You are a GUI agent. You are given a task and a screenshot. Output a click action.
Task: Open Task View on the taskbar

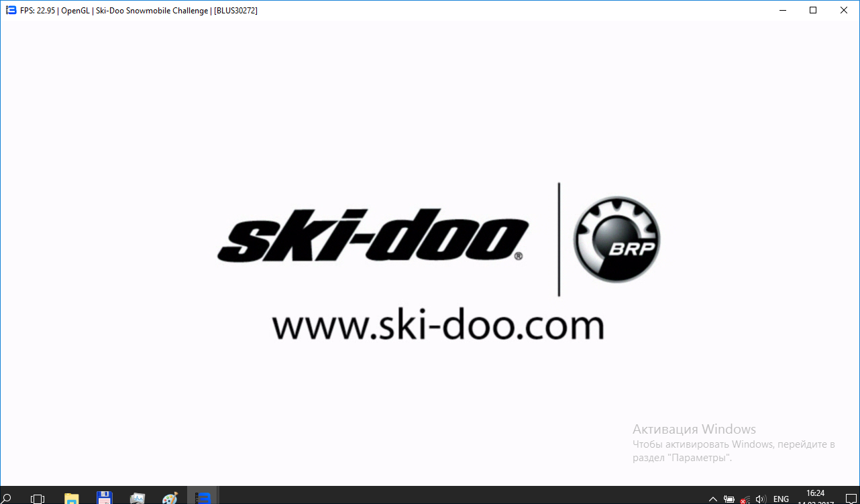[38, 498]
